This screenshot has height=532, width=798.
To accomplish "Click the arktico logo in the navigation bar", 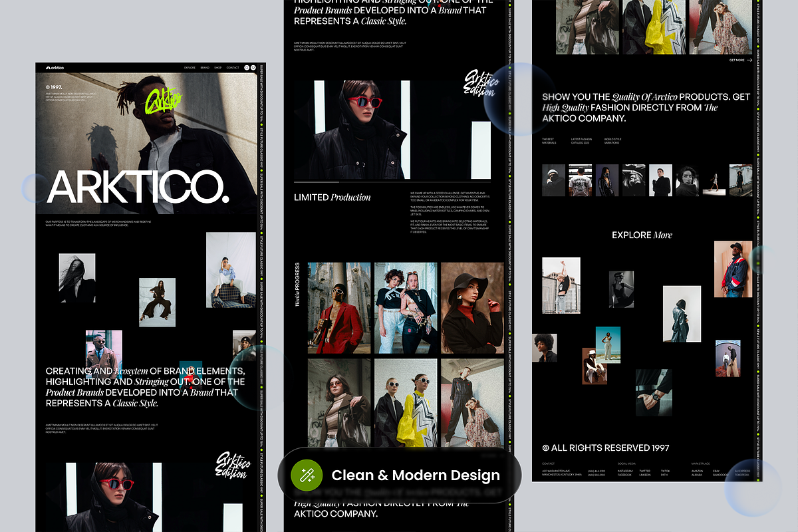I will [55, 68].
